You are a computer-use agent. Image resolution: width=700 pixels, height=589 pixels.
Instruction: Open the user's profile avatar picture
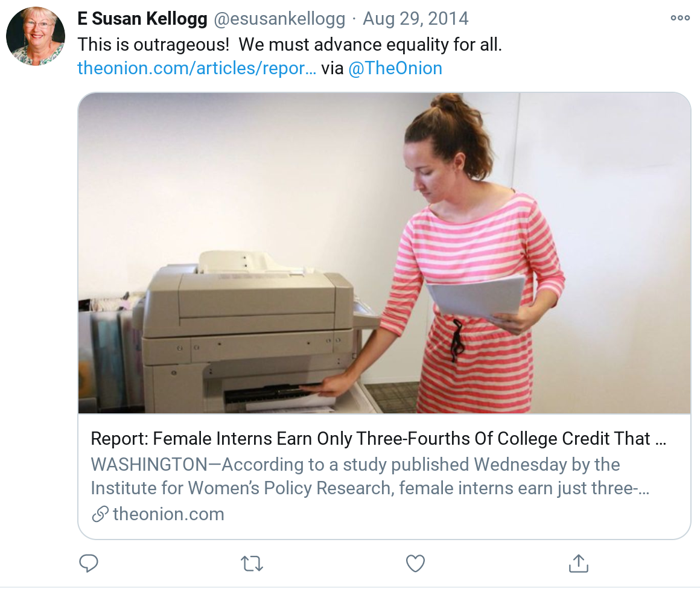point(36,36)
